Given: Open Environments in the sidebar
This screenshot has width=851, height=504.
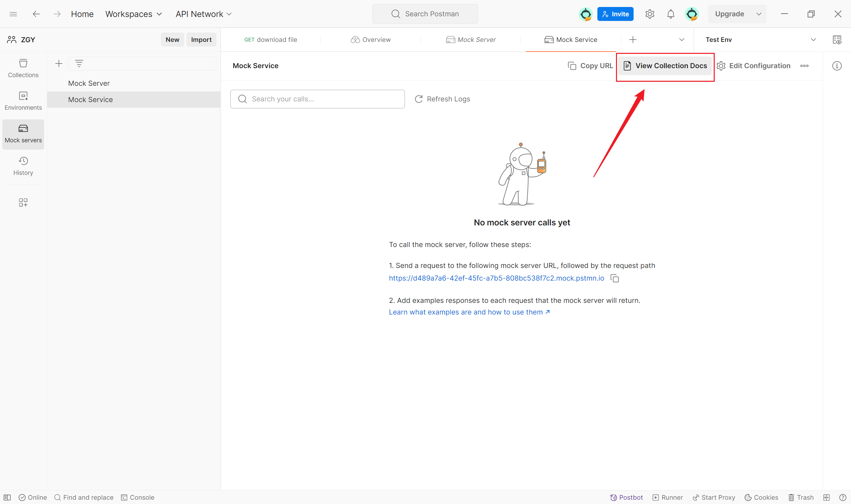Looking at the screenshot, I should [x=23, y=101].
